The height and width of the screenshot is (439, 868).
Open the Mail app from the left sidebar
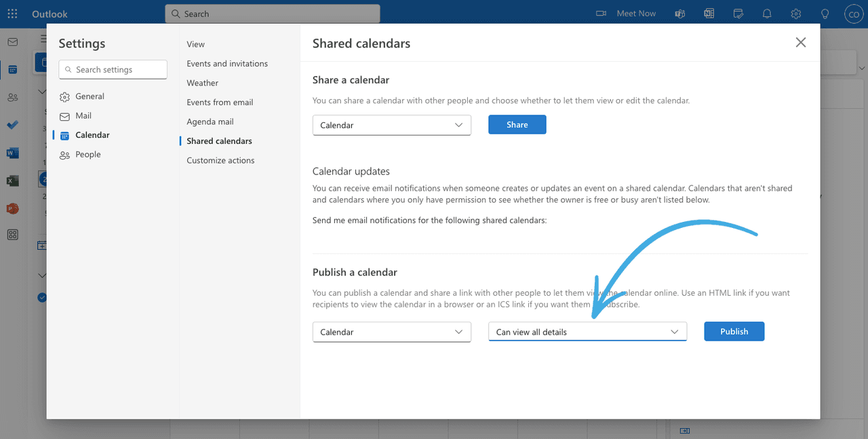[x=12, y=41]
